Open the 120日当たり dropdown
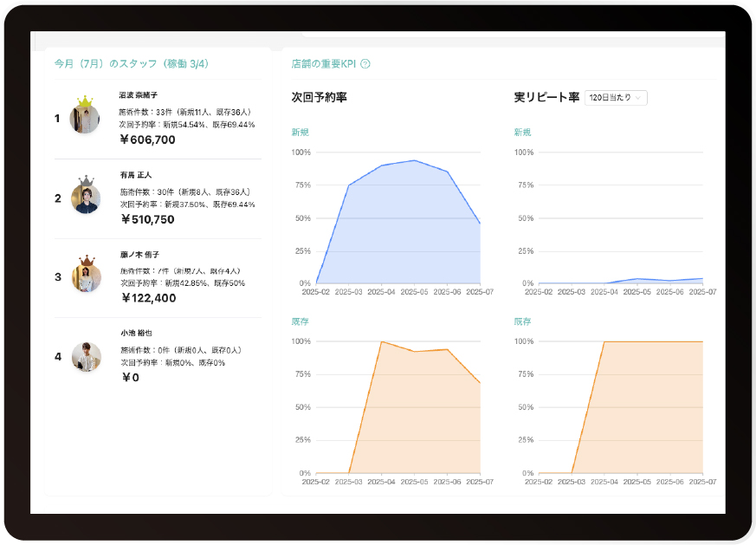Image resolution: width=756 pixels, height=545 pixels. (x=616, y=98)
